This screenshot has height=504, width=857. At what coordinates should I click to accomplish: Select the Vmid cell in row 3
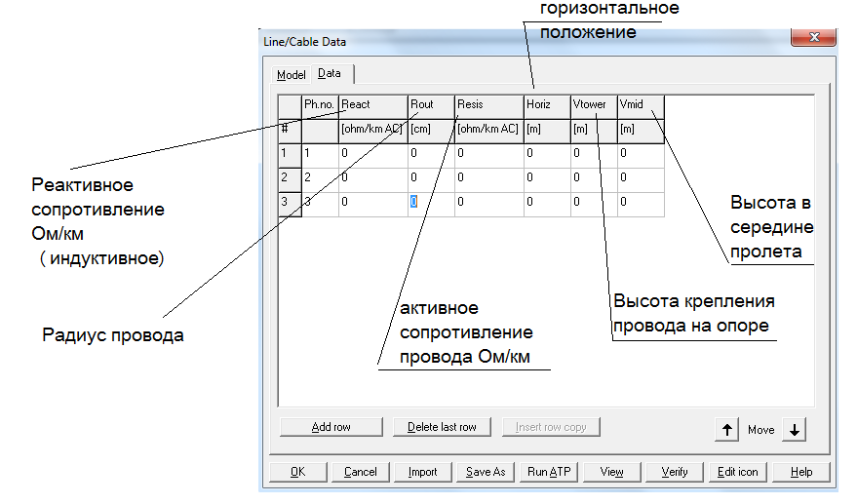642,205
